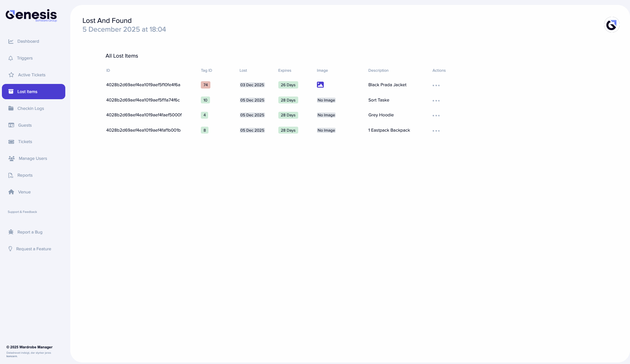Screen dimensions: 630x364
Task: Select the Triggers bell icon
Action: (11, 58)
